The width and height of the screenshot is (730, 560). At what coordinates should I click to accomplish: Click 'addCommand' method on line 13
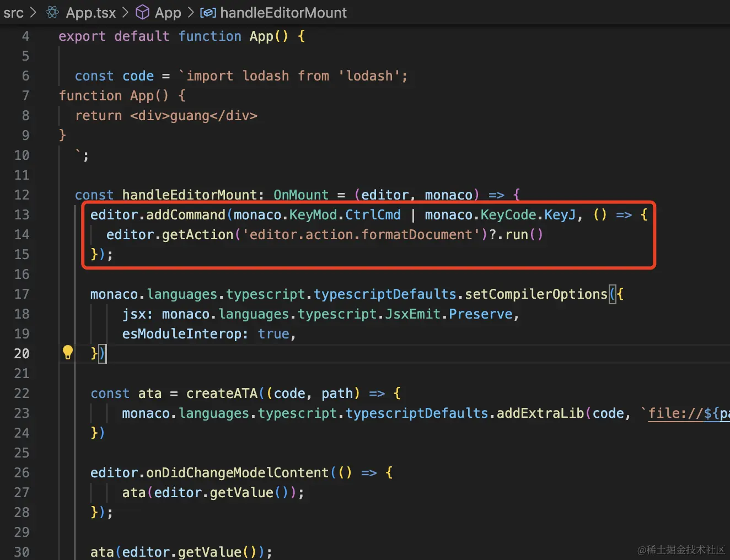click(186, 215)
